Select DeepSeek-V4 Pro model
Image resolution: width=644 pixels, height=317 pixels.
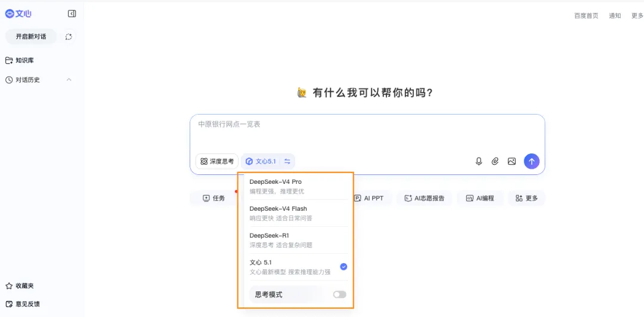tap(299, 186)
